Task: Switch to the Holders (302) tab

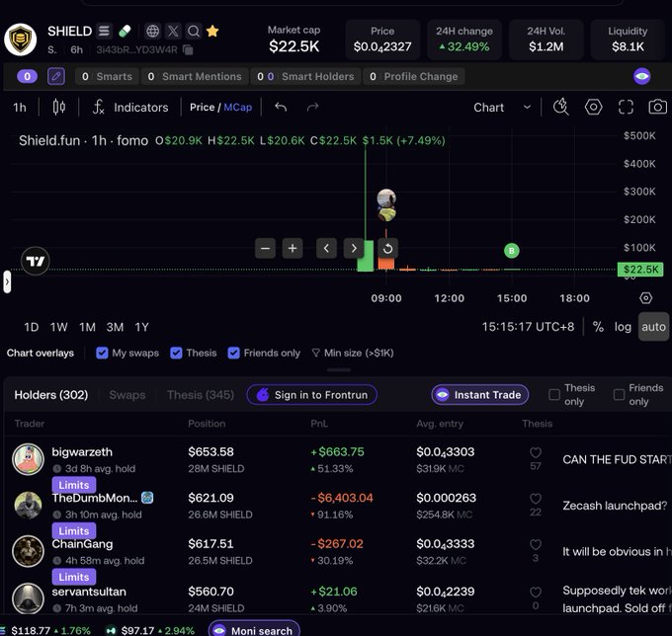Action: click(51, 395)
